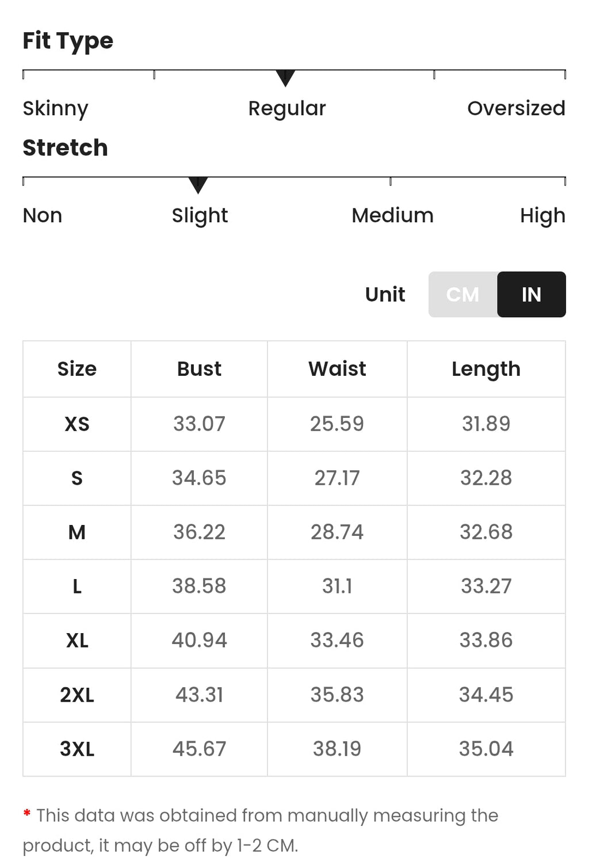The width and height of the screenshot is (589, 868).
Task: Tap the Length column header
Action: tap(486, 369)
